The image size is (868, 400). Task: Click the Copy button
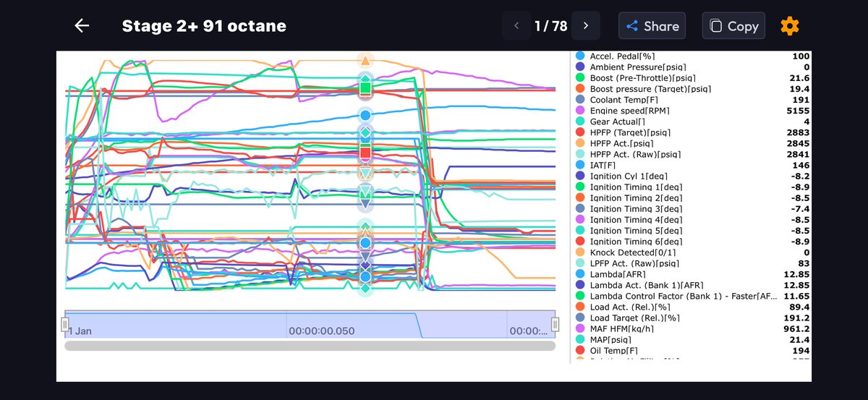[x=733, y=26]
